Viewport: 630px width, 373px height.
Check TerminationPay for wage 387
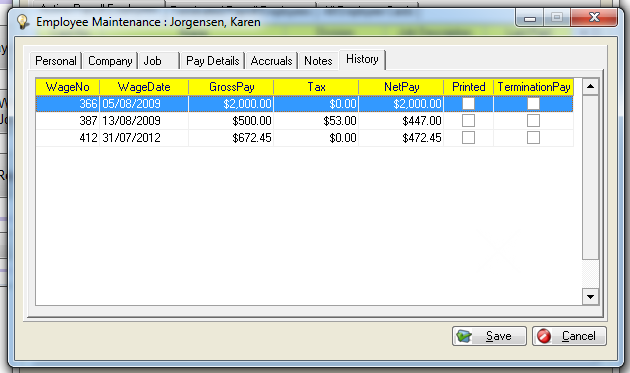tap(533, 121)
